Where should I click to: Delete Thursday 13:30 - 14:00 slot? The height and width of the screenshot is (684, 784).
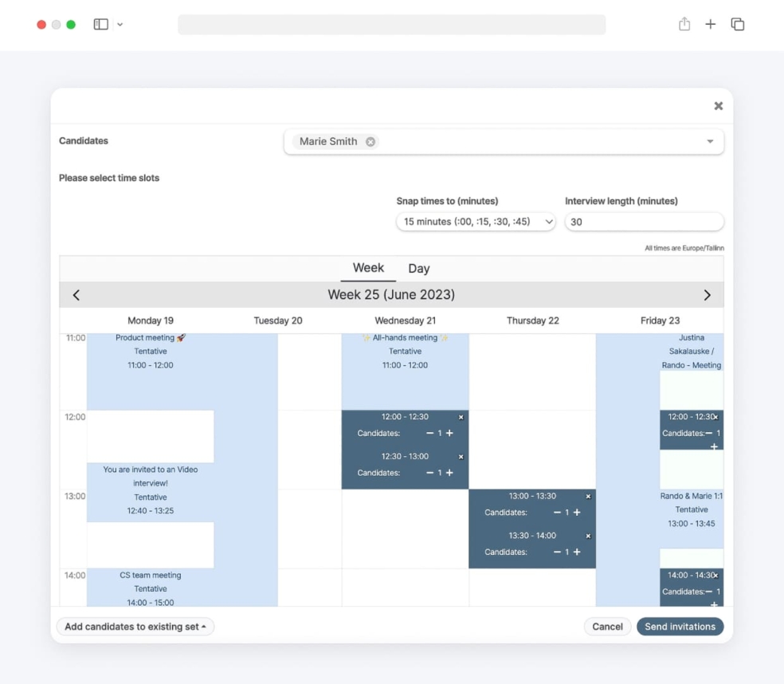[589, 536]
